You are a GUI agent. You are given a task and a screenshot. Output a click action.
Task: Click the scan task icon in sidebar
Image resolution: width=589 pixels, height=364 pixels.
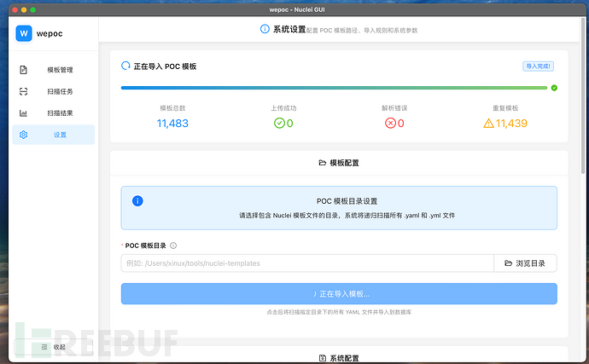pyautogui.click(x=23, y=91)
